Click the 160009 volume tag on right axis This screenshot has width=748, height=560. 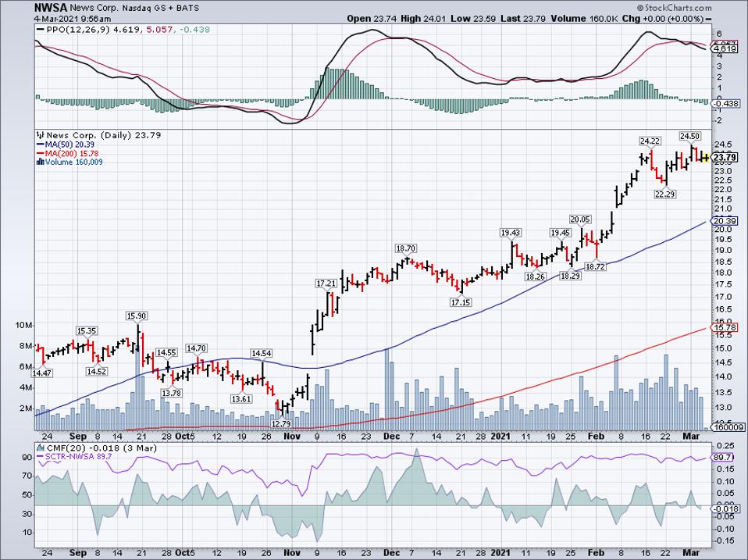click(728, 427)
